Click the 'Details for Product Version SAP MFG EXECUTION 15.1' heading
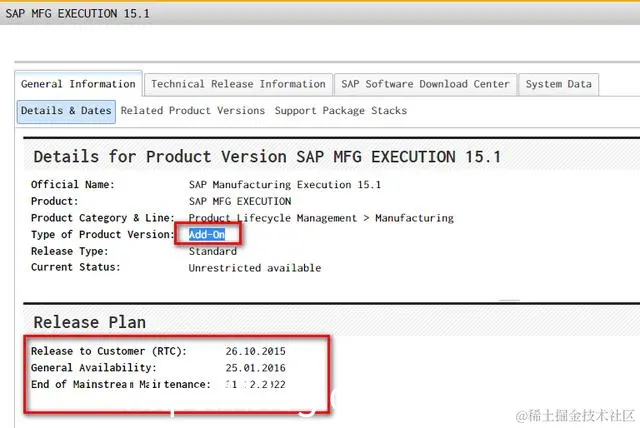 tap(267, 157)
